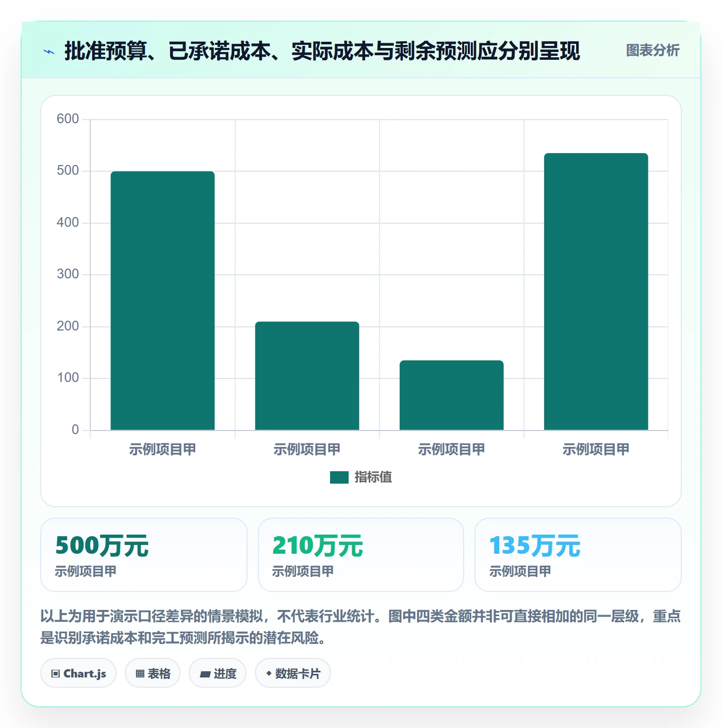
Task: Click the footnote starting 以上为用于演示
Action: pyautogui.click(x=360, y=627)
